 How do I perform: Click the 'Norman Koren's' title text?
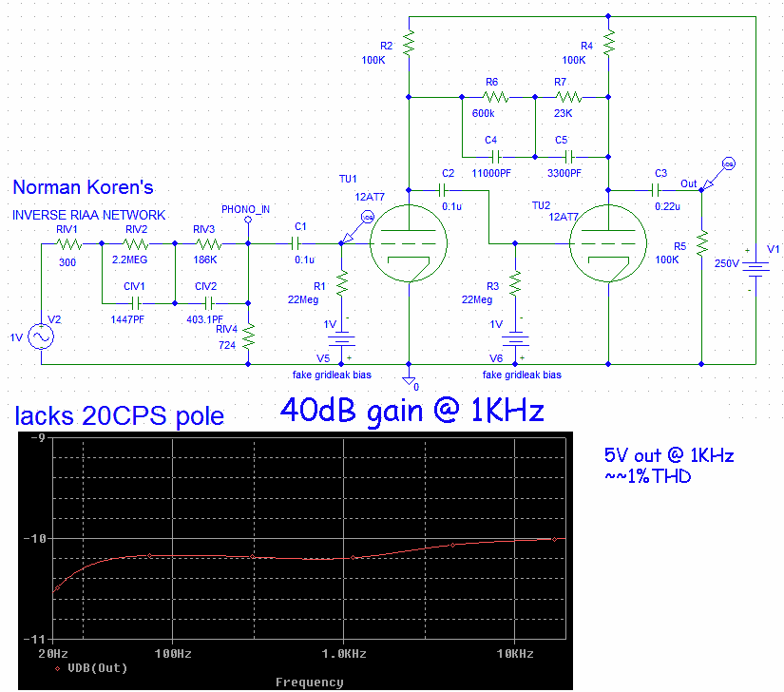point(83,187)
